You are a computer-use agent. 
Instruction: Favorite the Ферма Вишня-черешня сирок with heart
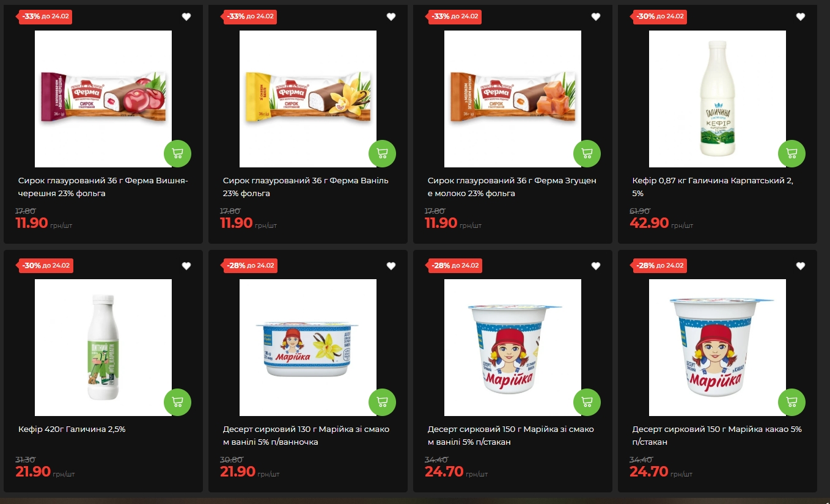point(186,17)
